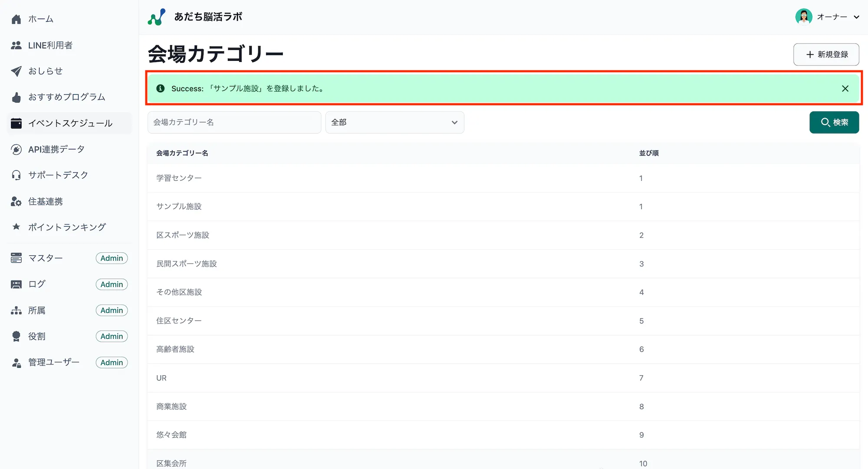Click the 会場カテゴリー名 search input field

pyautogui.click(x=234, y=122)
